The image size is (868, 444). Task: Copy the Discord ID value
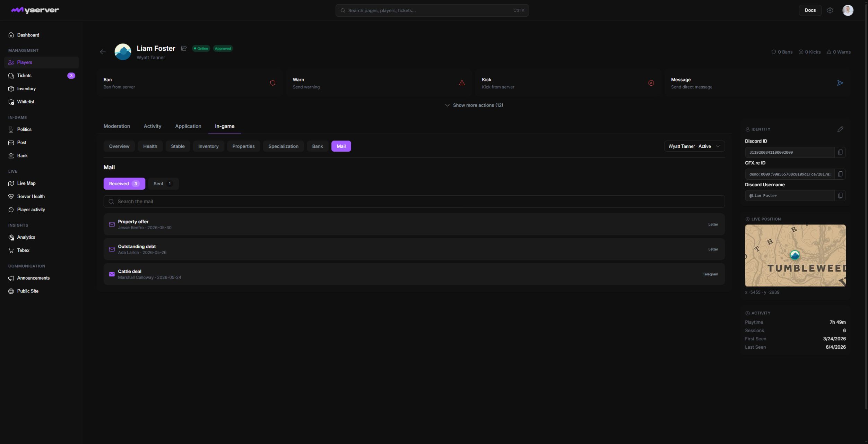tap(840, 152)
